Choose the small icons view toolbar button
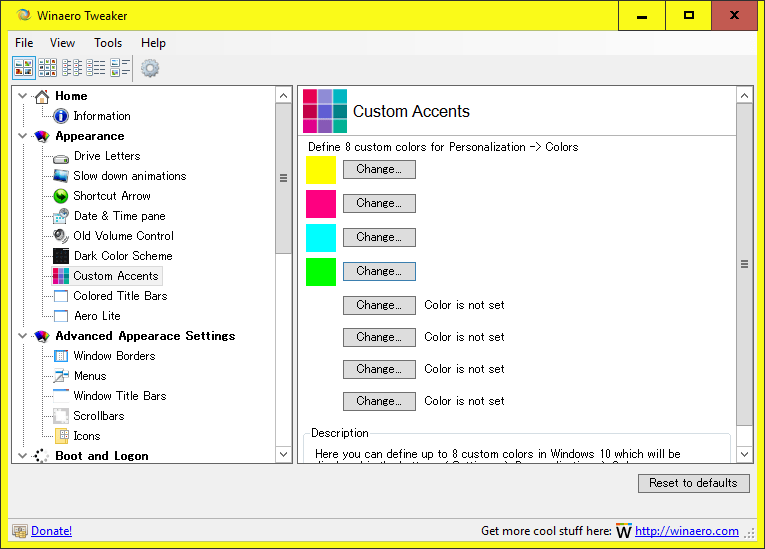This screenshot has width=765, height=549. 72,68
